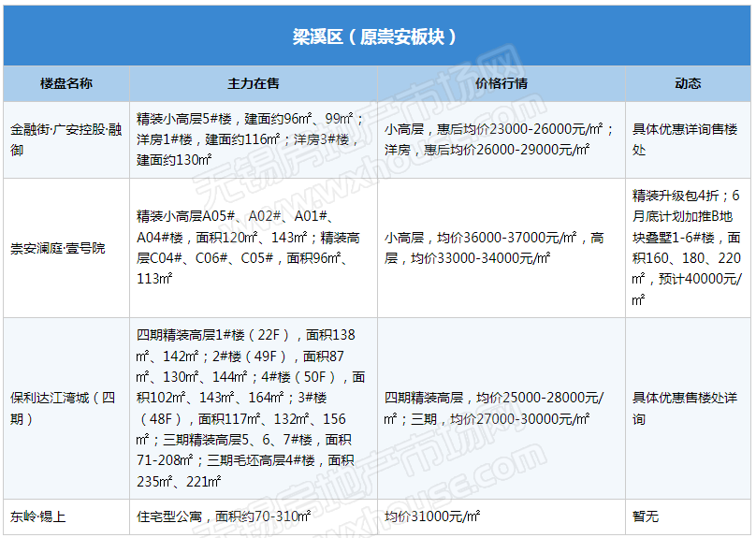The height and width of the screenshot is (538, 756).
Task: Select the 均价31000元/㎡ price cell
Action: (432, 516)
